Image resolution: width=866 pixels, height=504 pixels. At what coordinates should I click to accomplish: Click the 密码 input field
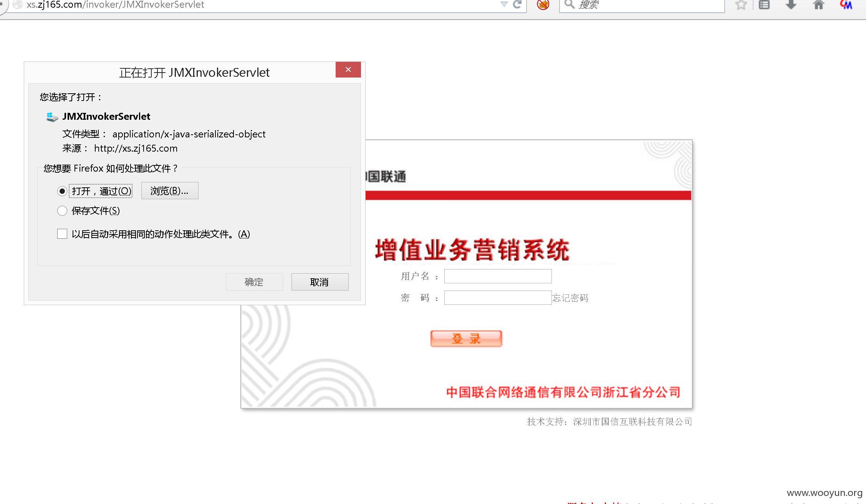[x=498, y=298]
